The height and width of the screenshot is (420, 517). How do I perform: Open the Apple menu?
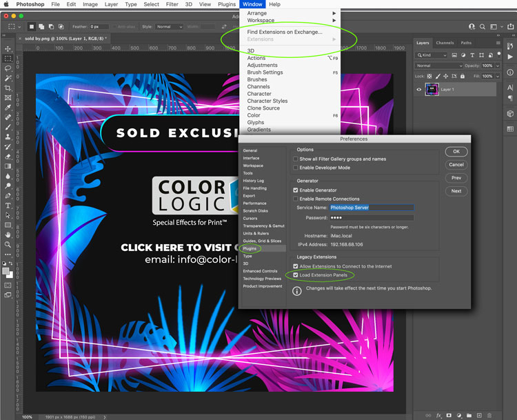click(6, 4)
